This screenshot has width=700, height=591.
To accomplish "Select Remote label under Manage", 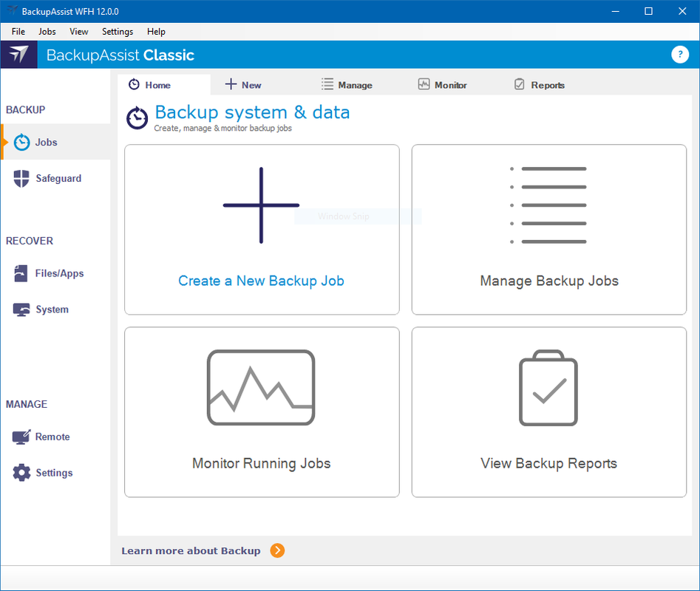I will point(52,437).
